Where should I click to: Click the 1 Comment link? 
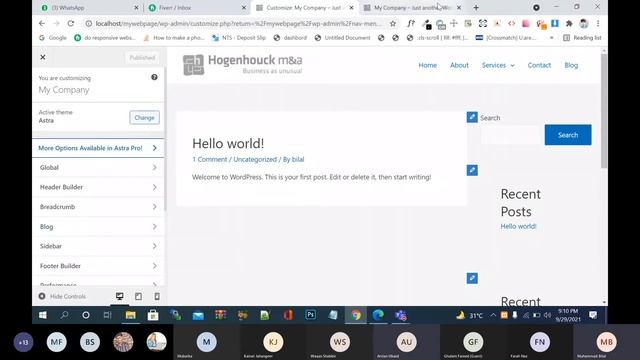(x=209, y=159)
